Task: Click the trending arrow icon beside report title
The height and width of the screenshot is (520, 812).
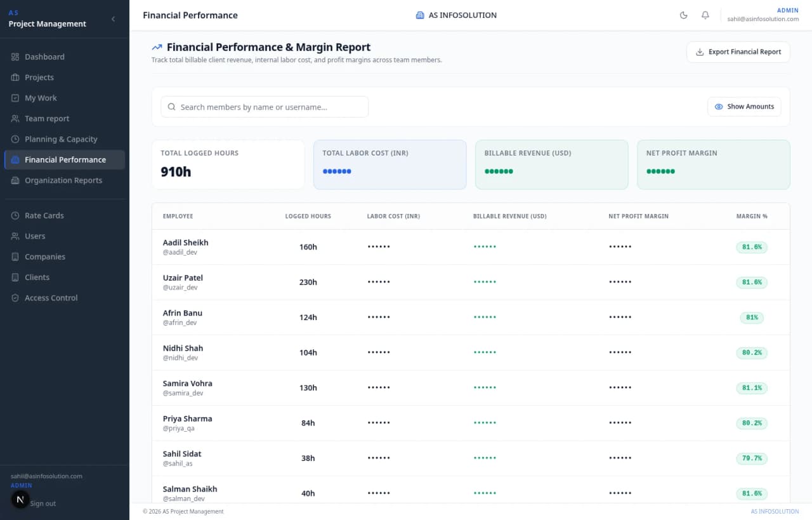Action: (157, 47)
